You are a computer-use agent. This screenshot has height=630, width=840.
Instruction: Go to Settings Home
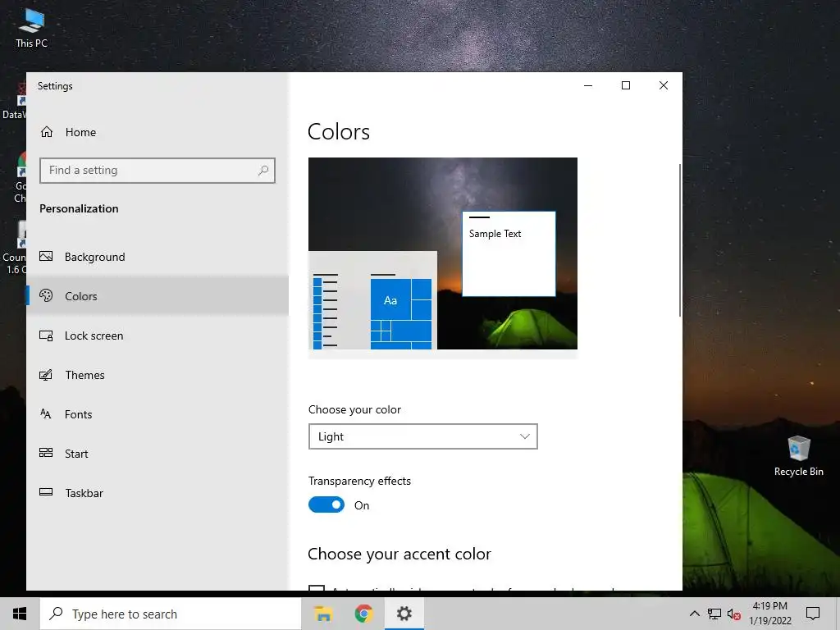coord(157,132)
